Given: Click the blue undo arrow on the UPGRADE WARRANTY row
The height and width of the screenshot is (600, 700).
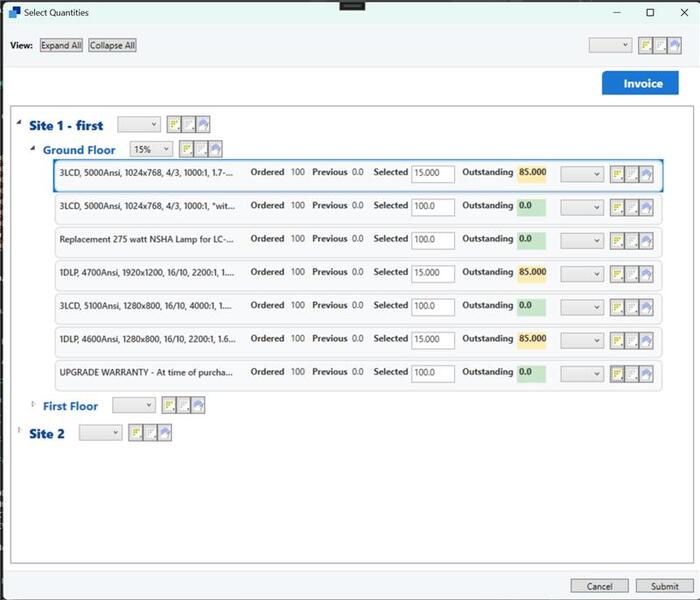Looking at the screenshot, I should tap(646, 374).
